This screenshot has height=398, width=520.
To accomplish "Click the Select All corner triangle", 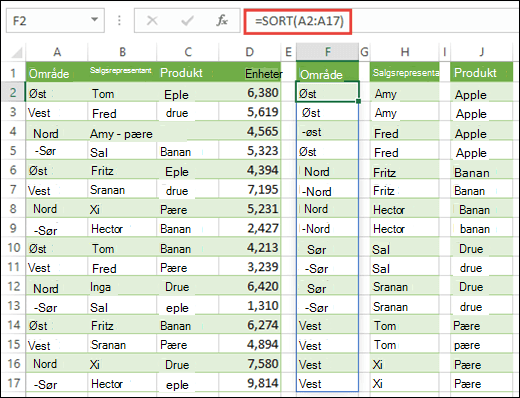I will point(16,52).
